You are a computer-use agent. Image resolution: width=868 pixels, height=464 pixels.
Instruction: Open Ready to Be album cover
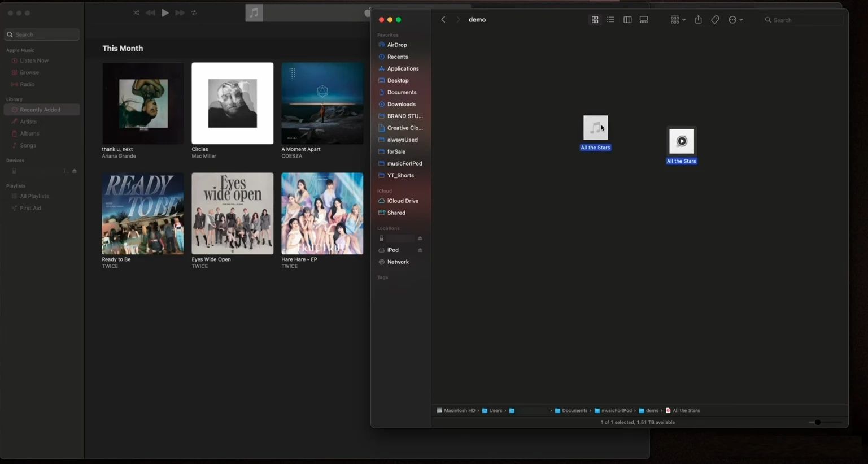[x=143, y=214]
